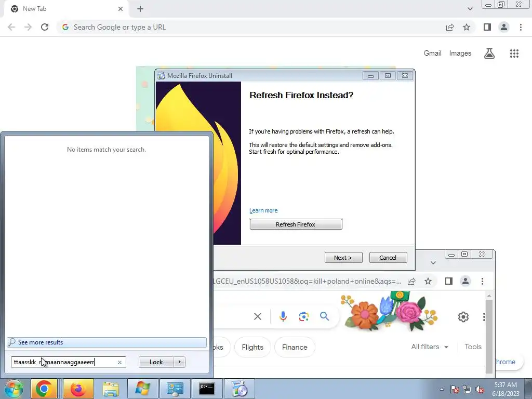Open the uninstaller taskbar item with the disc icon
Screen dimensions: 532x399
(x=239, y=389)
